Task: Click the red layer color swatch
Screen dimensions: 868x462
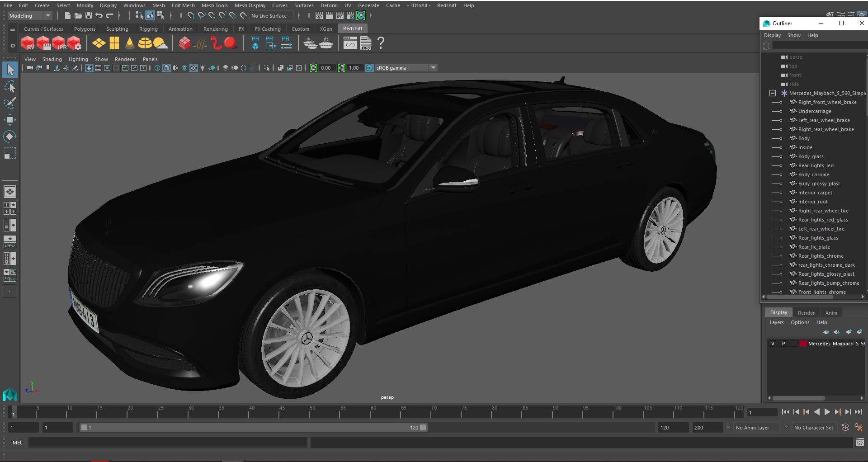Action: pyautogui.click(x=803, y=344)
